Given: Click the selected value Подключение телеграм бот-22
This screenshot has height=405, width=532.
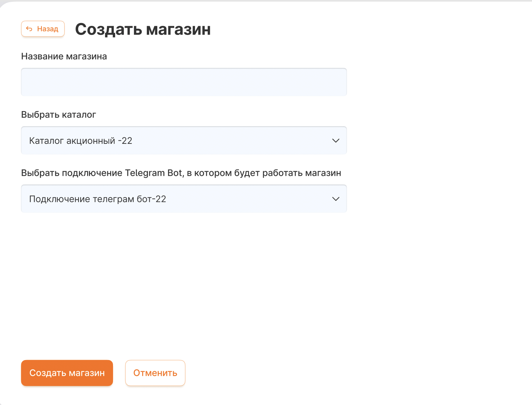Looking at the screenshot, I should coord(98,199).
